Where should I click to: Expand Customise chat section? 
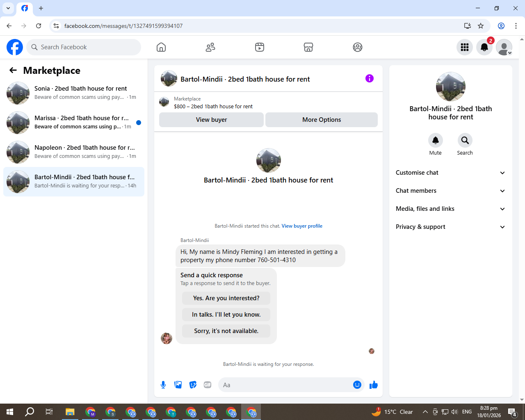point(450,173)
